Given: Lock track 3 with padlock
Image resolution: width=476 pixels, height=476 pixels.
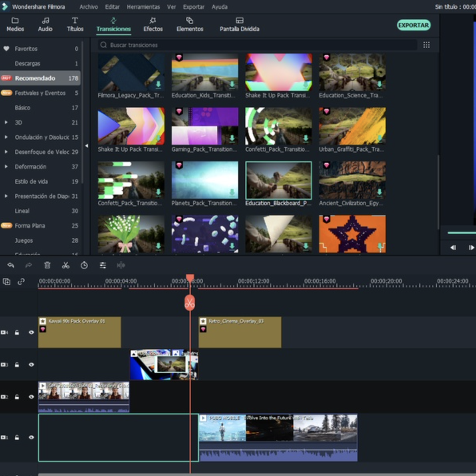Looking at the screenshot, I should 17,365.
